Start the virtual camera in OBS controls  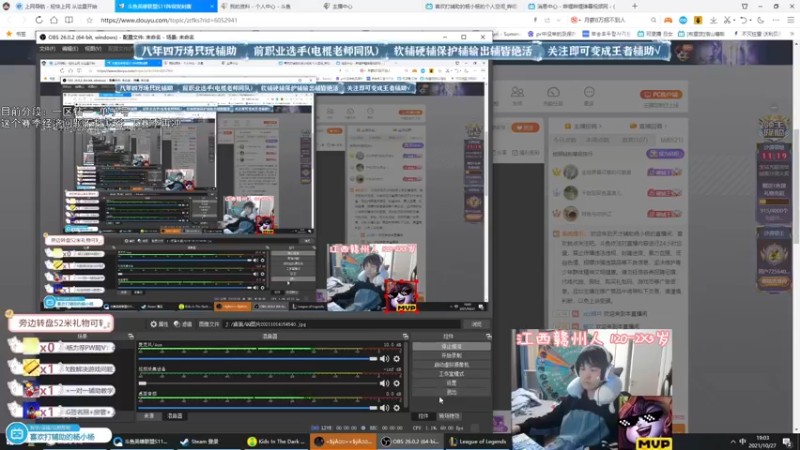point(451,365)
